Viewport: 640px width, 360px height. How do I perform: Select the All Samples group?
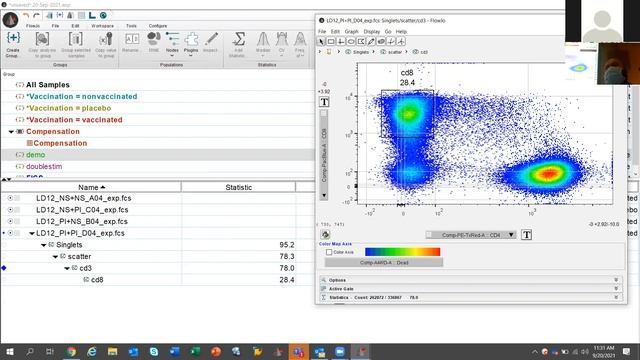tap(48, 85)
